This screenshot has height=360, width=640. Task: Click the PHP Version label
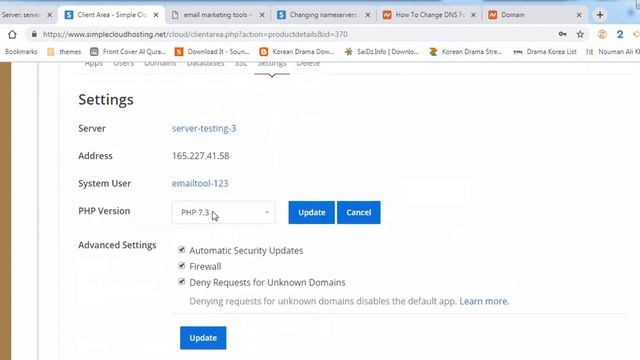104,211
